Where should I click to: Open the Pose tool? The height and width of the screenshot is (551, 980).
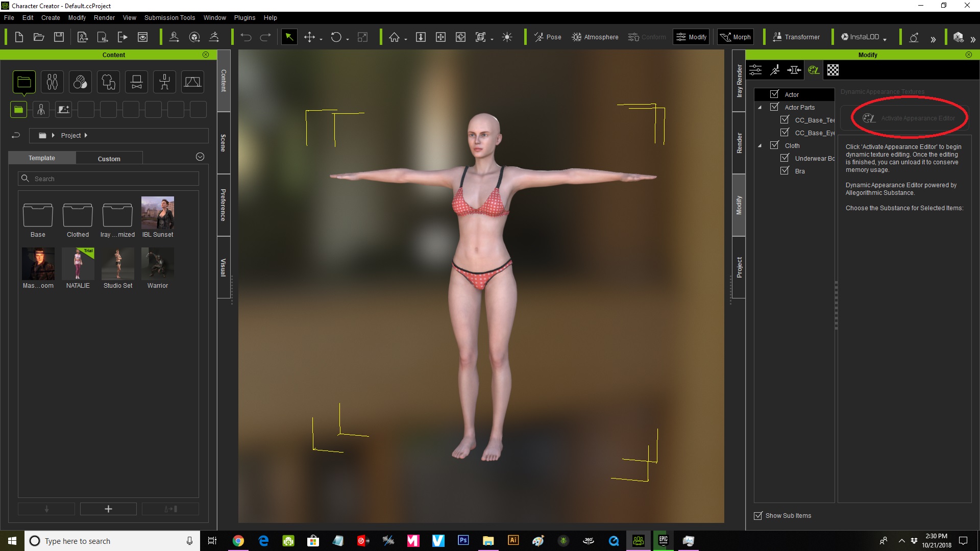click(x=547, y=37)
